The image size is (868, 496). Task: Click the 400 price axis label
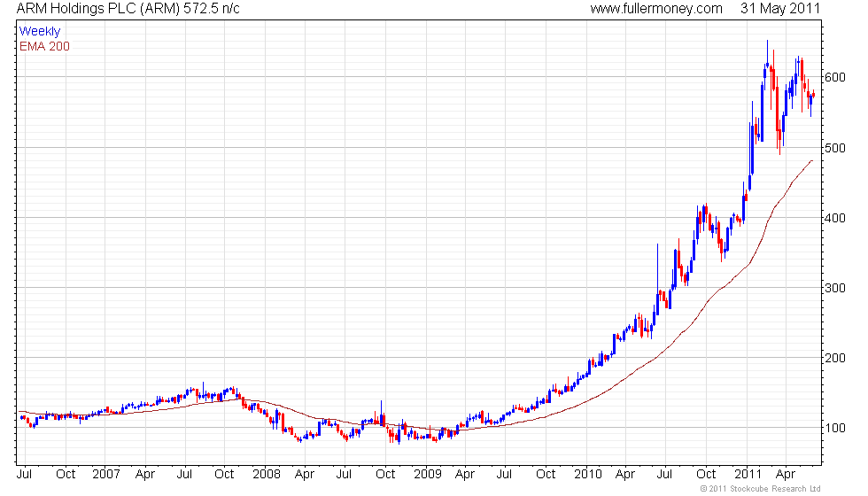coord(834,218)
